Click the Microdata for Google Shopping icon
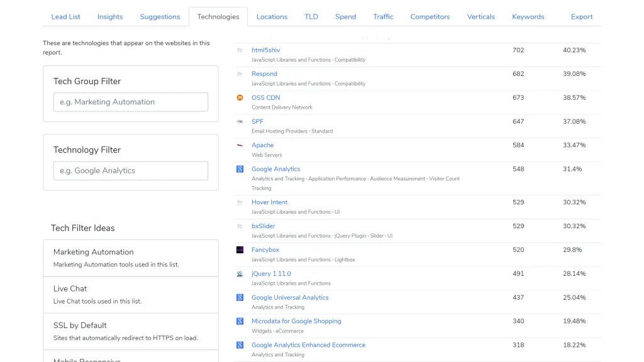 point(240,321)
